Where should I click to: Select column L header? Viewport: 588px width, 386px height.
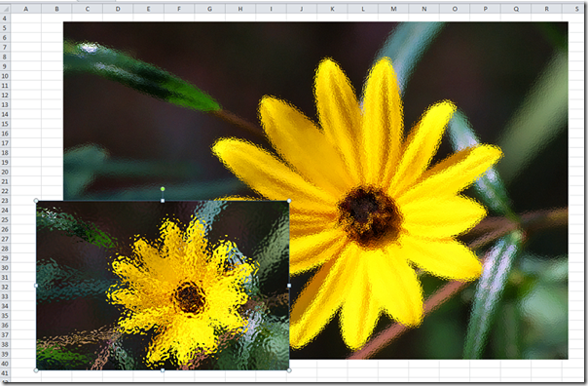[x=363, y=9]
